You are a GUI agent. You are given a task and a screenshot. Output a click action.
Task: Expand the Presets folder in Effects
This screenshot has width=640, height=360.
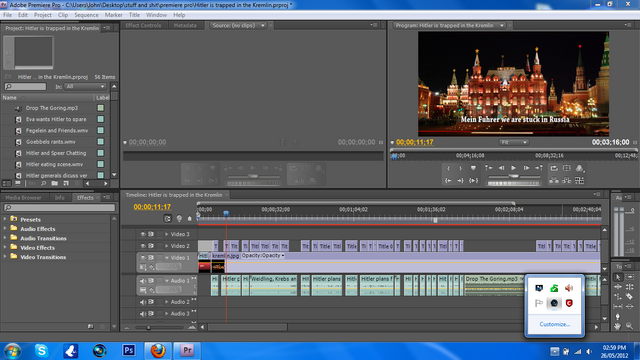(5, 219)
